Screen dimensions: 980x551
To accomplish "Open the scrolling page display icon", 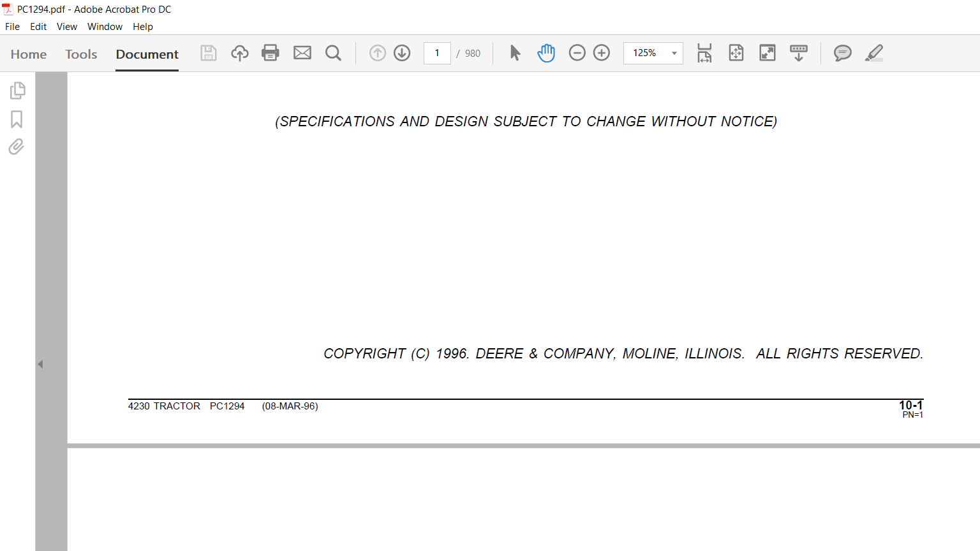I will (x=799, y=53).
